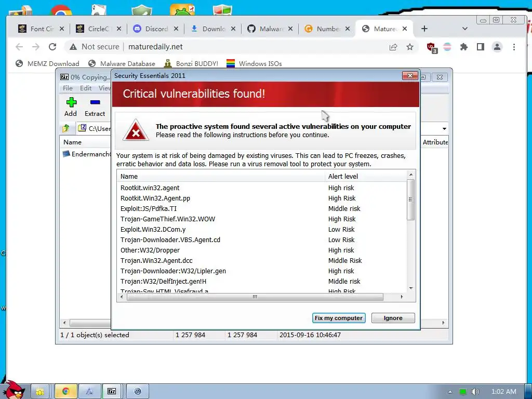Image resolution: width=532 pixels, height=399 pixels.
Task: Bookmark this page with star icon
Action: click(x=410, y=47)
